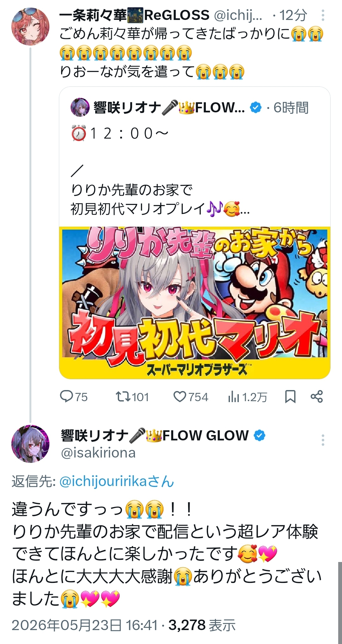Tap the share icon on the tweet
Viewport: 342px width, 644px height.
(317, 396)
